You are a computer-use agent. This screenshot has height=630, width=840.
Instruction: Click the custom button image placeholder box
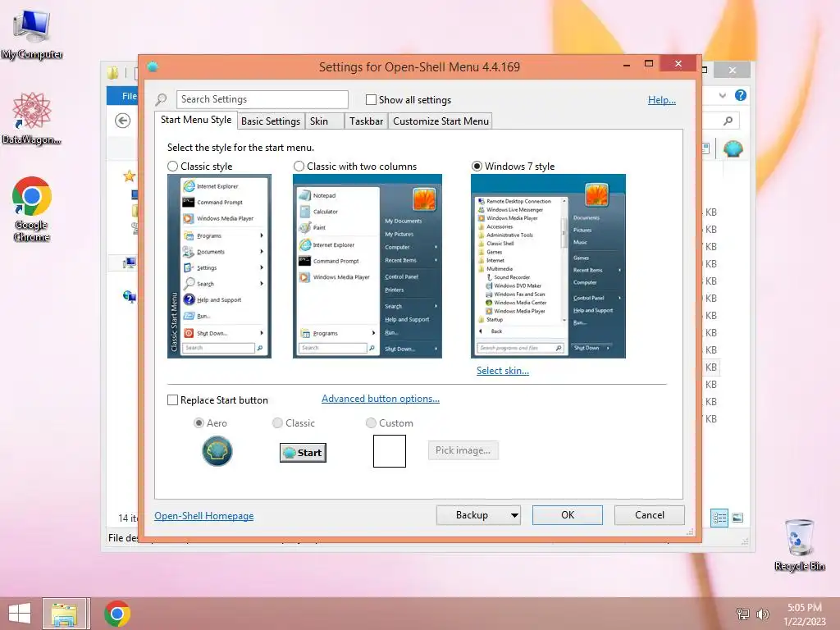click(x=390, y=451)
